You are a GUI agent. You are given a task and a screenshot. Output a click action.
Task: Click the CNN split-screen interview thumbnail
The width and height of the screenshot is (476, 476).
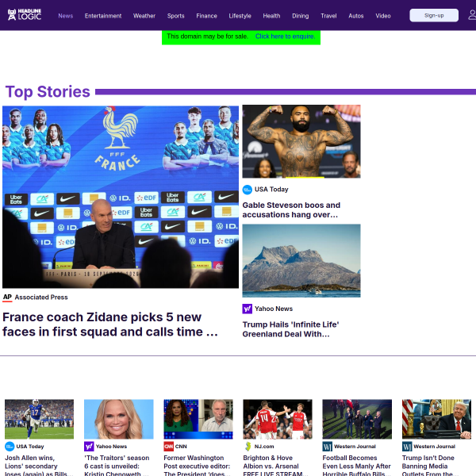click(198, 419)
